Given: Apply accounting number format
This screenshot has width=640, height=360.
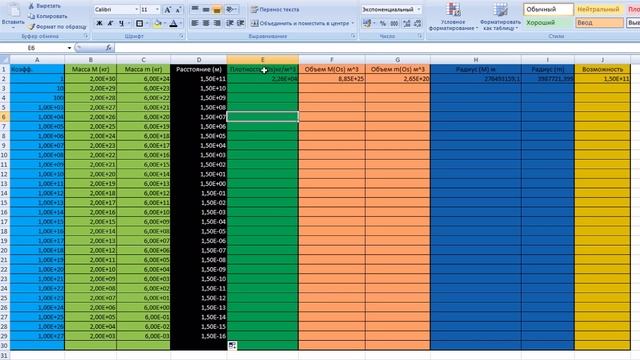Looking at the screenshot, I should coord(367,24).
